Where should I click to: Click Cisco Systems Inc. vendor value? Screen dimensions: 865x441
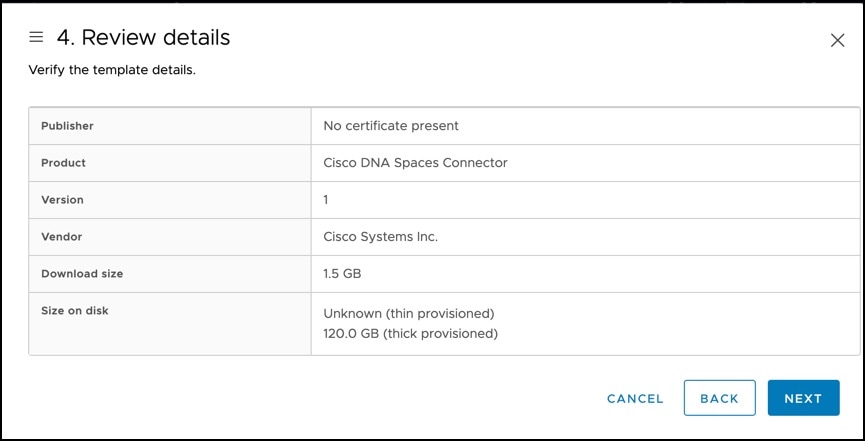click(381, 237)
